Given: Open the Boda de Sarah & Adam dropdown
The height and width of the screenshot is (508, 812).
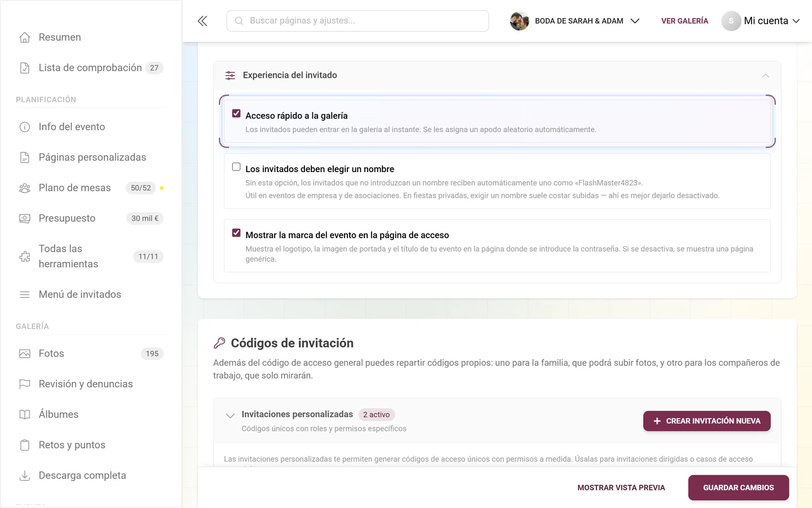Looking at the screenshot, I should pos(575,21).
